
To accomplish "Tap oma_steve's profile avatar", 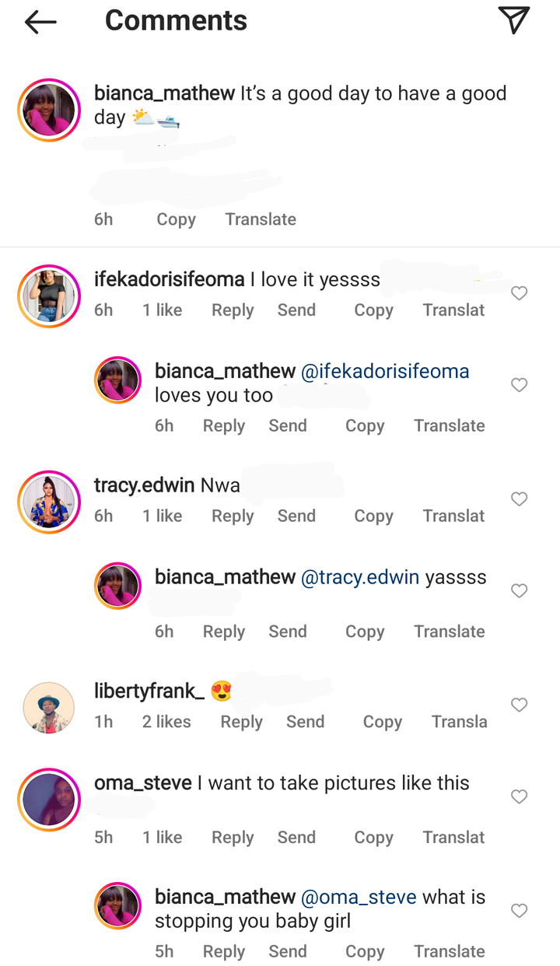I will point(49,800).
